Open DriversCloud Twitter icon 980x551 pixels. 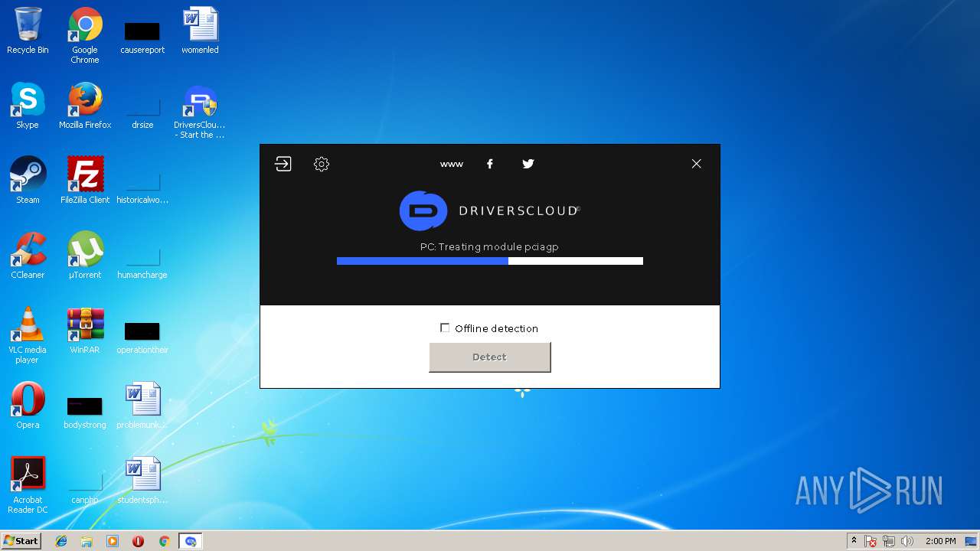coord(528,164)
